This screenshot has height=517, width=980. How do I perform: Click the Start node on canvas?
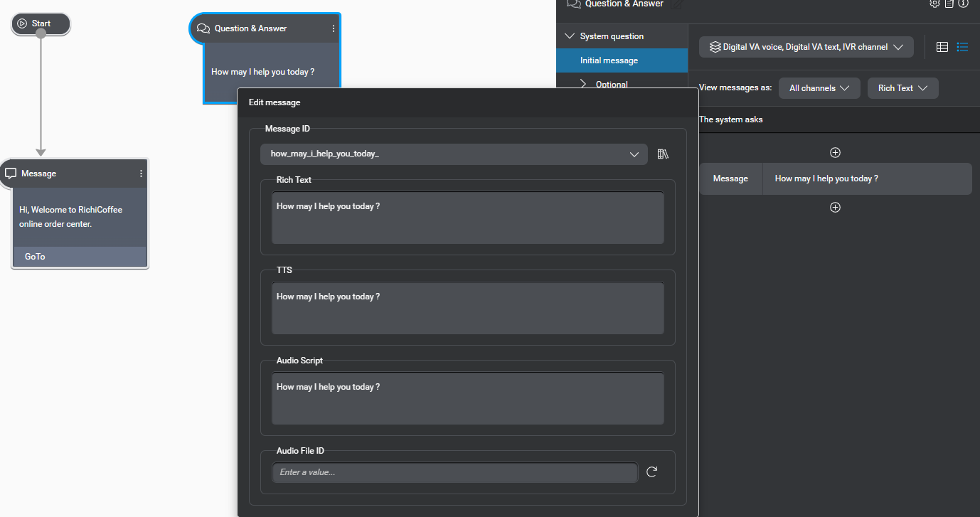[41, 23]
